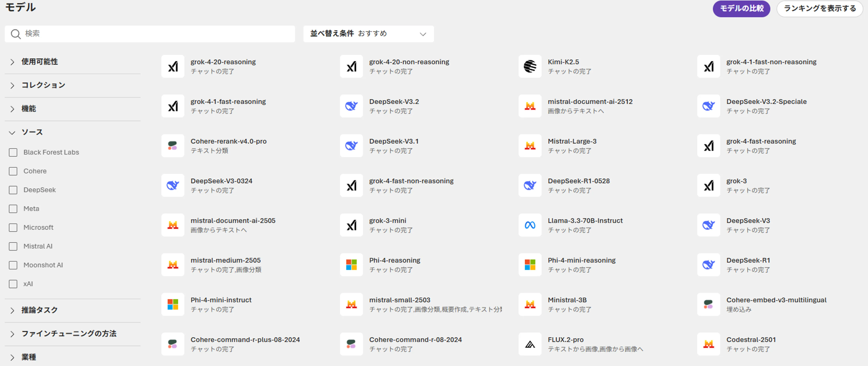Tick the Moonshot AI source checkbox

pyautogui.click(x=13, y=266)
